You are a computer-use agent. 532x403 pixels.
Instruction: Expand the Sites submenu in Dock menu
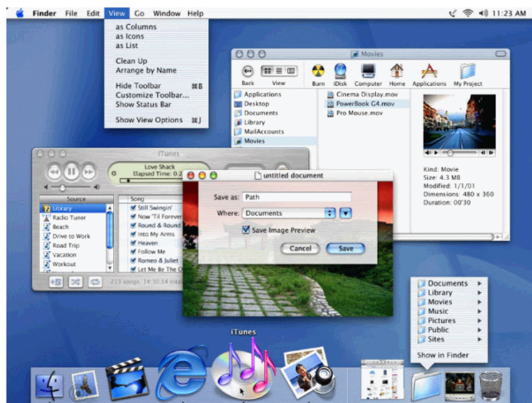click(x=479, y=339)
